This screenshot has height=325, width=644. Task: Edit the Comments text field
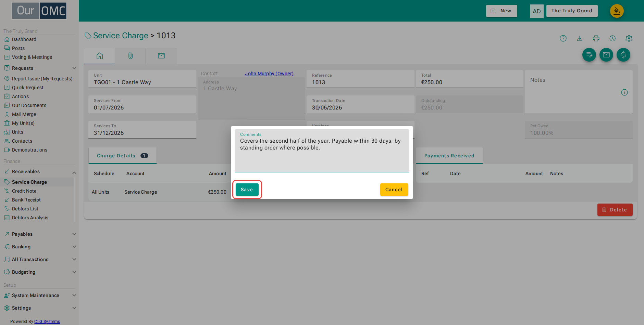(322, 151)
